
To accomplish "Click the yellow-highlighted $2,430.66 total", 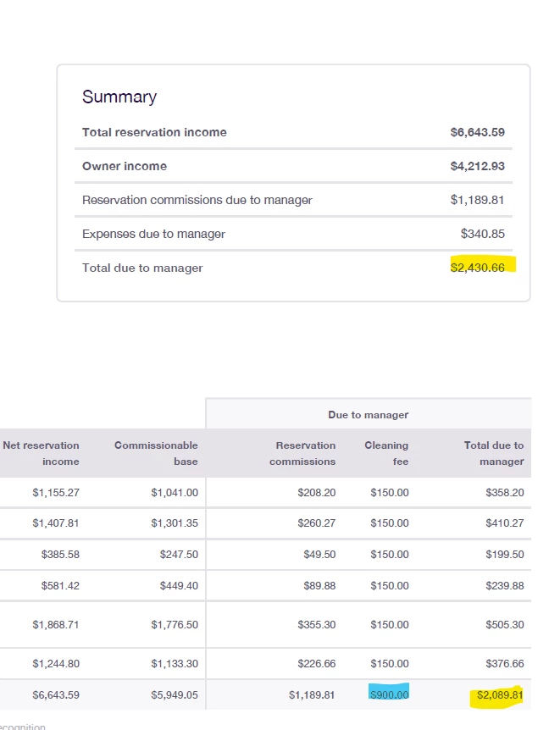I will coord(481,268).
